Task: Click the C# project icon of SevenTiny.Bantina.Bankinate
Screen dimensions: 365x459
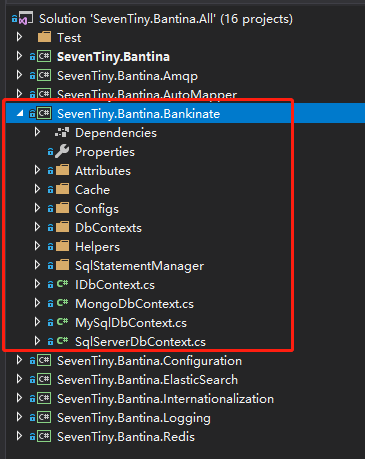Action: tap(44, 114)
